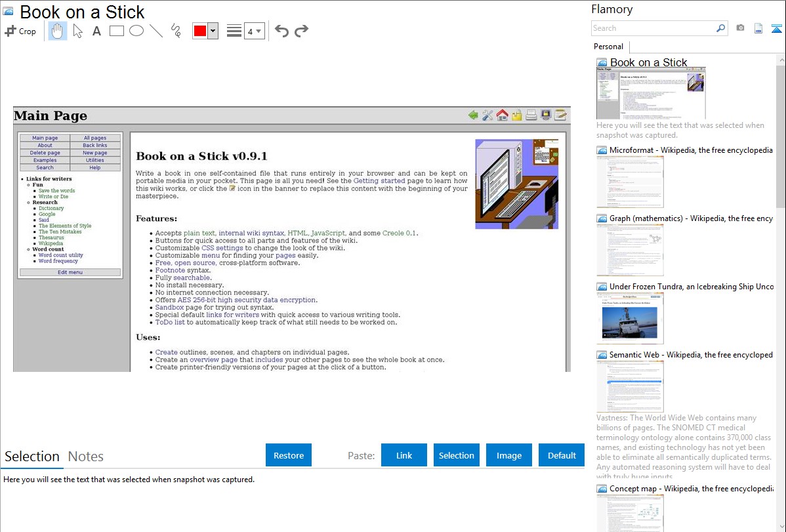
Task: Click the document page icon beside the camera
Action: click(758, 28)
